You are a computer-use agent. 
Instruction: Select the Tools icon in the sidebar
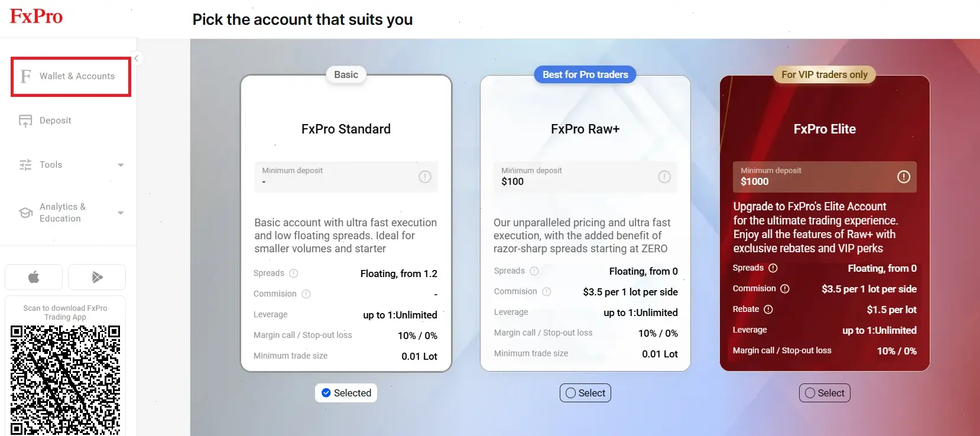tap(25, 165)
